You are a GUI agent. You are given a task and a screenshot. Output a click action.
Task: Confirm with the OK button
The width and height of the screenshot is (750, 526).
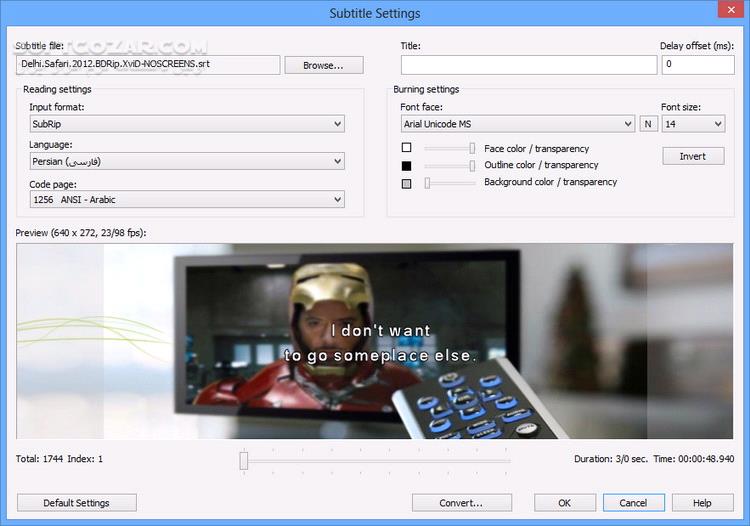tap(565, 503)
